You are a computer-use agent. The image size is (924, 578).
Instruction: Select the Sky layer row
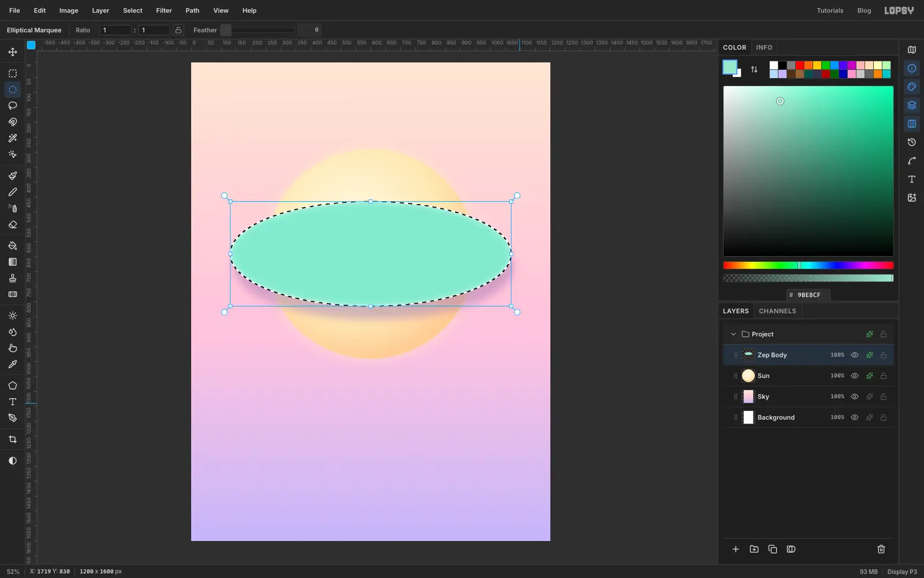(808, 397)
